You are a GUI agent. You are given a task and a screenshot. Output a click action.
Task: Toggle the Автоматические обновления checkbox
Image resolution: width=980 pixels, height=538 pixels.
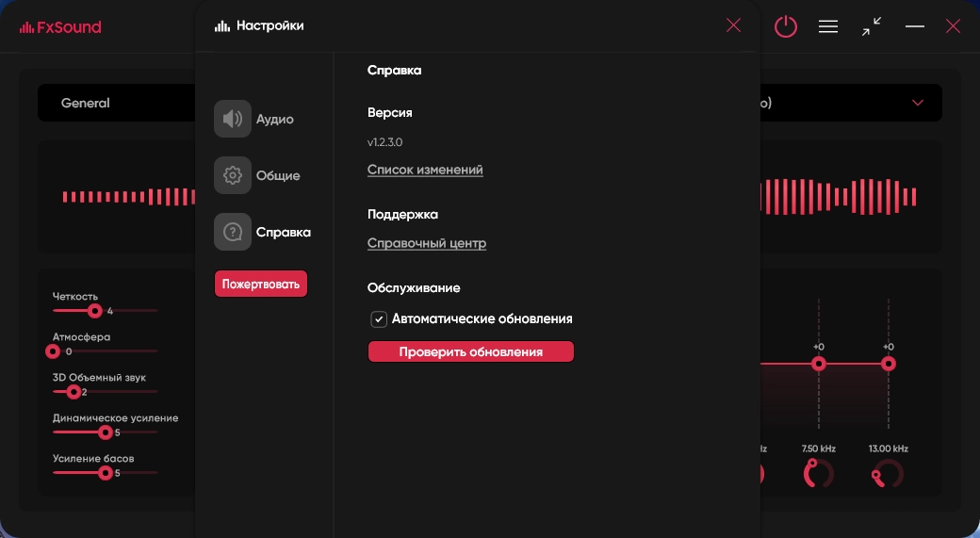[x=379, y=319]
